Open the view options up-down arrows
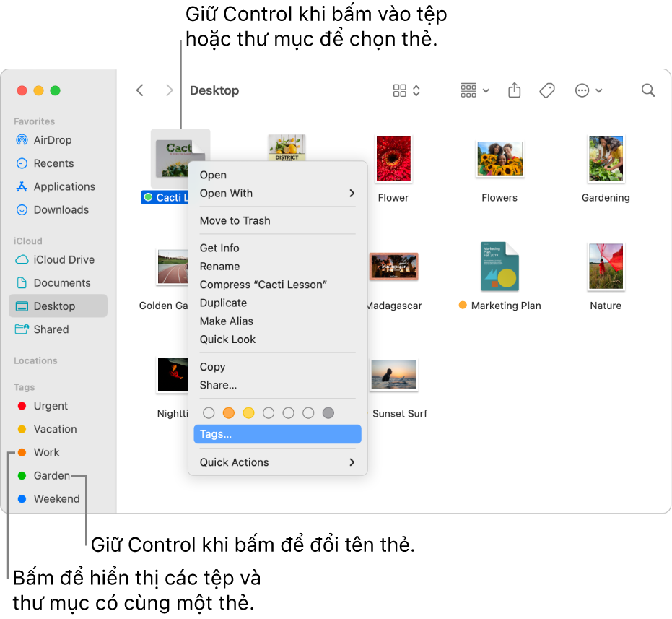This screenshot has width=672, height=619. 416,90
